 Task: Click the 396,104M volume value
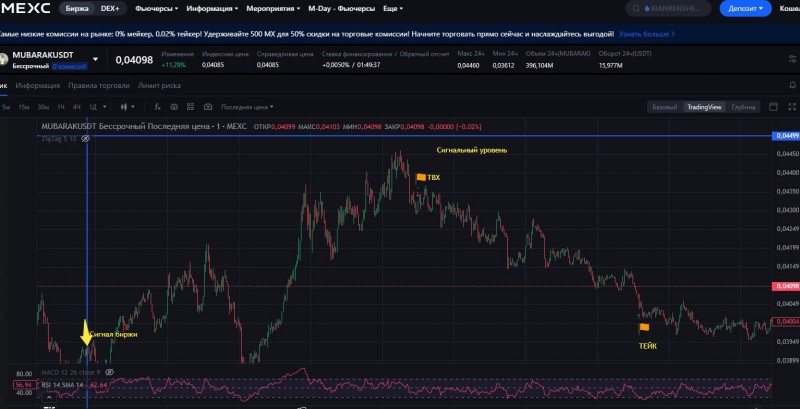pos(539,65)
